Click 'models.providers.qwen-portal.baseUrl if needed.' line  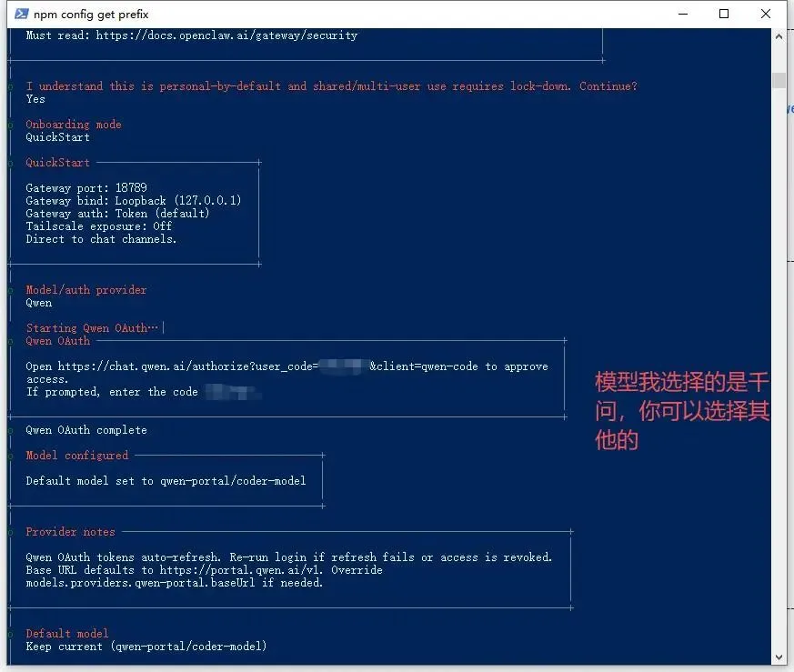tap(175, 583)
